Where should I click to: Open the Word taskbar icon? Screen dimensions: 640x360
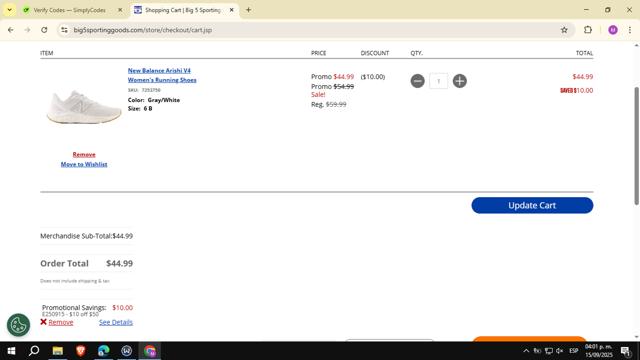(127, 351)
